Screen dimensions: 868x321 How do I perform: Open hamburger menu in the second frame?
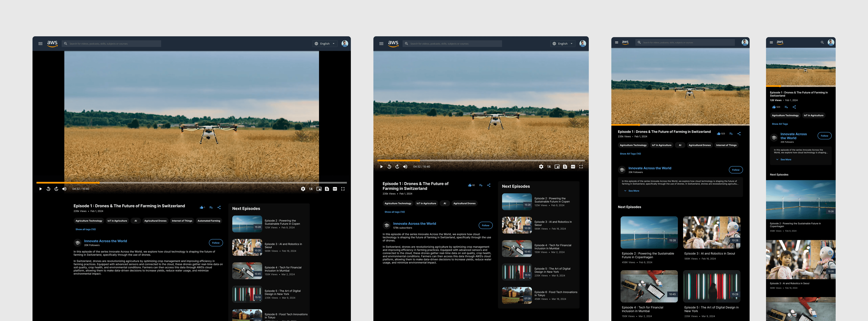coord(381,44)
